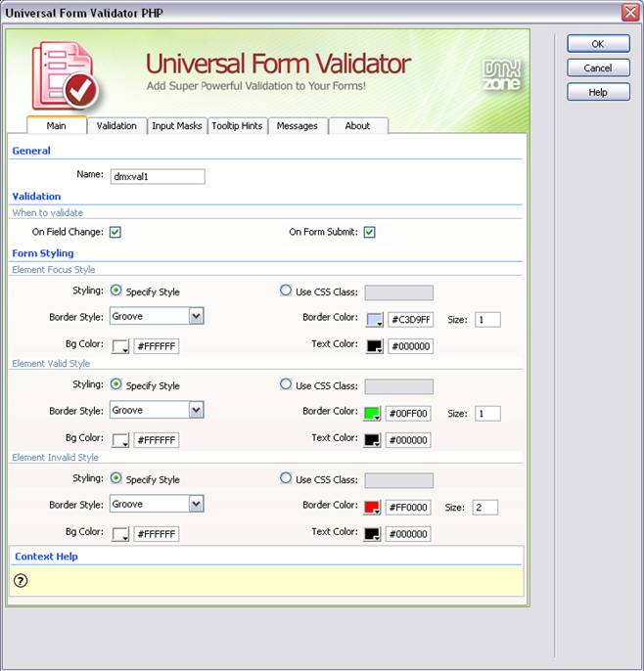Confirm with the OK button
The image size is (644, 671).
598,44
